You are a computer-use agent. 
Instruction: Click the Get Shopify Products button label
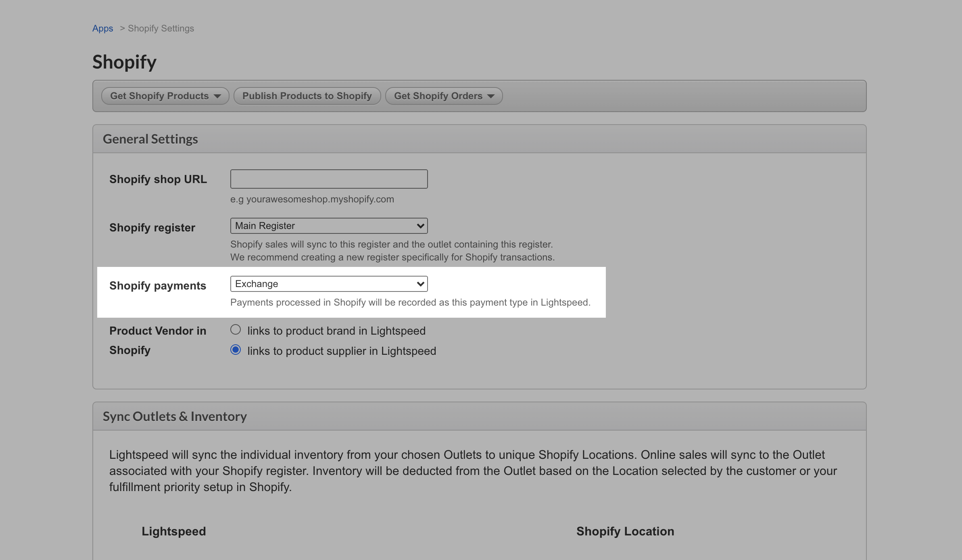coord(159,96)
